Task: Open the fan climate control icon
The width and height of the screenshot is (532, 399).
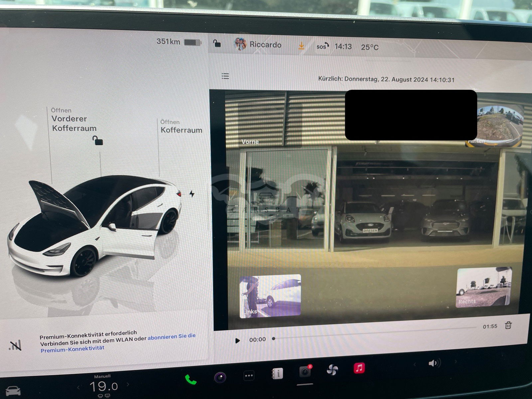Action: 332,369
